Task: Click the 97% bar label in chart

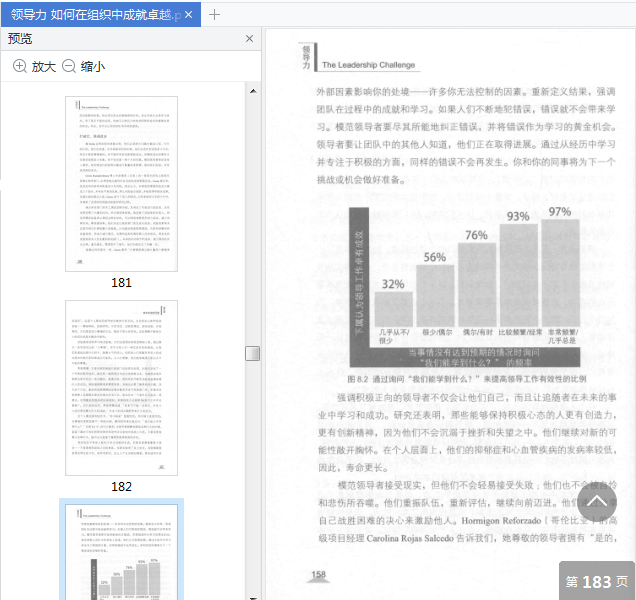Action: click(x=560, y=212)
